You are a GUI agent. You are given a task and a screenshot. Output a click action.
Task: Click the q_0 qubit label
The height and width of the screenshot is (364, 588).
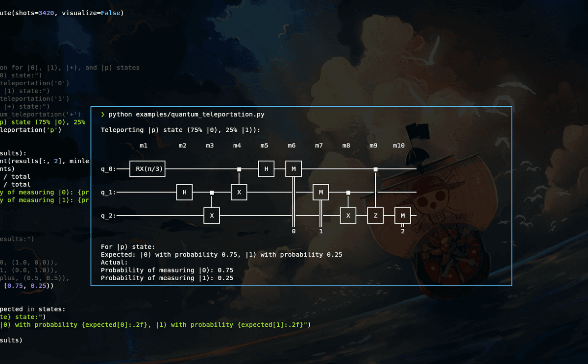pos(108,169)
